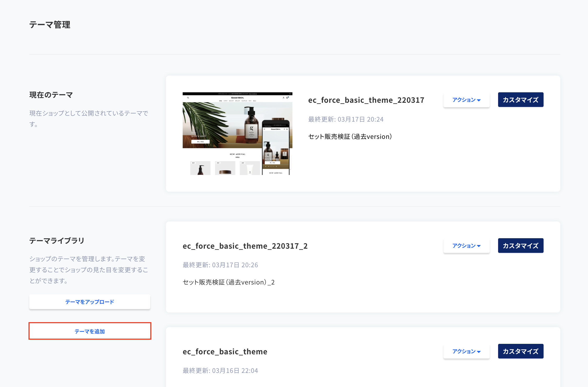Image resolution: width=588 pixels, height=387 pixels.
Task: Open アクション dropdown for ec_force_basic_theme_220317_2
Action: (x=466, y=246)
